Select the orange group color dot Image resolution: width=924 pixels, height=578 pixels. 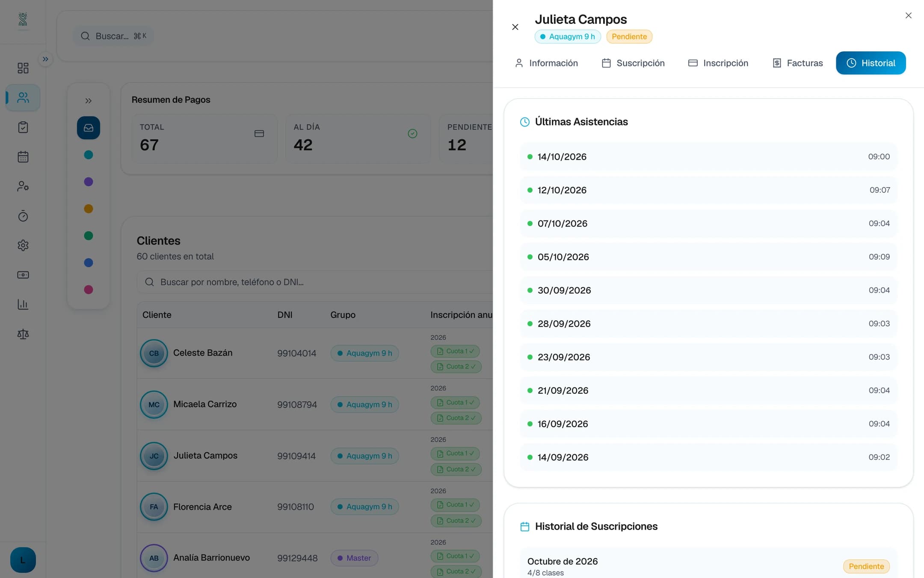pyautogui.click(x=89, y=209)
